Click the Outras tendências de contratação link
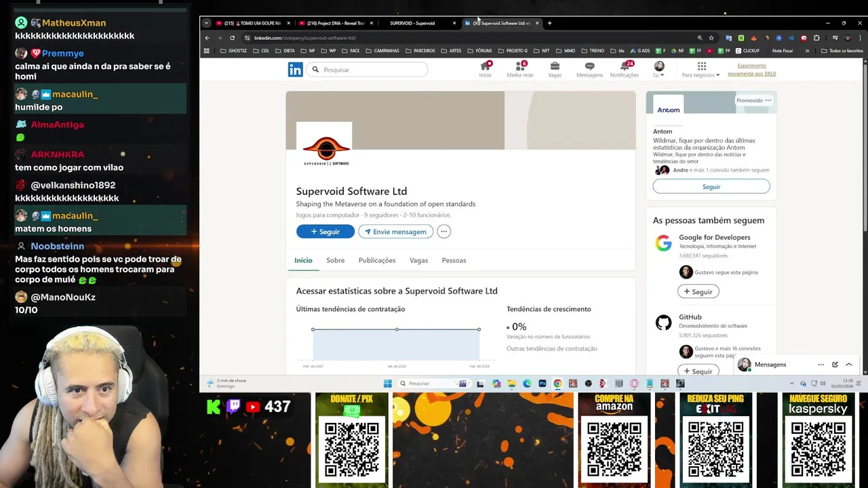Screen dimensions: 868x488 (x=552, y=348)
